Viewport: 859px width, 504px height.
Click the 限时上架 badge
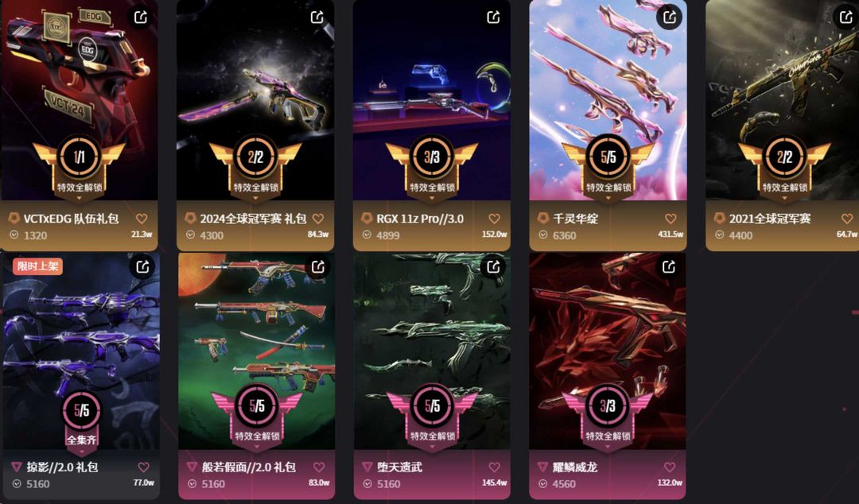37,266
